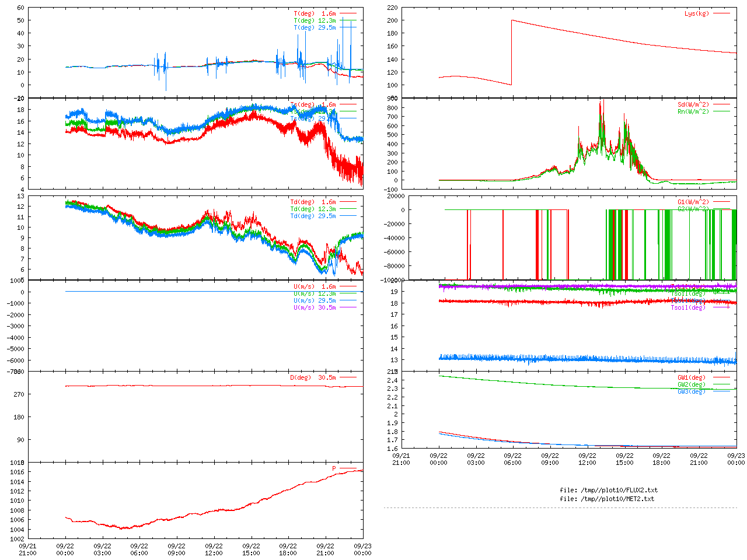Select the 'file: /tmp//plot10/FLUX2.txt' caption

pyautogui.click(x=609, y=490)
